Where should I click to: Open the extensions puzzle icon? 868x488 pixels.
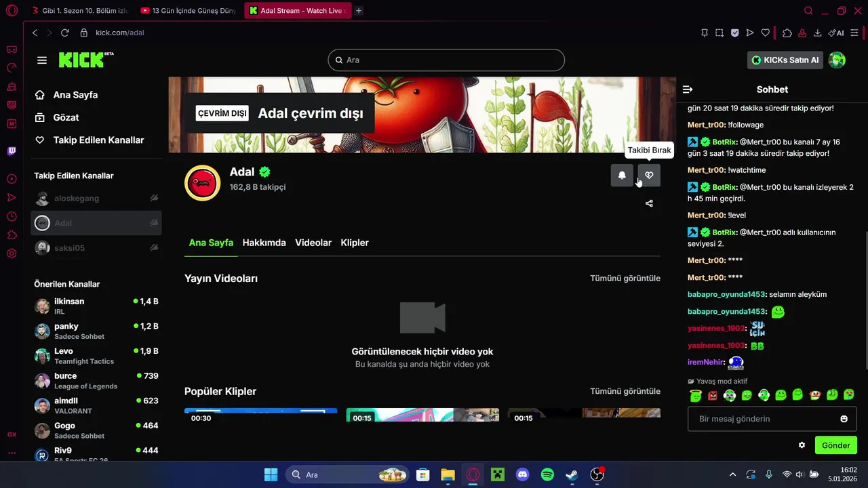(x=787, y=33)
